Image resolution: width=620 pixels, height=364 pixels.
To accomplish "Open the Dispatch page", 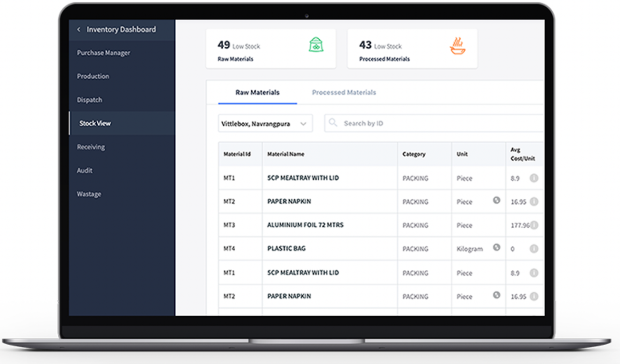I will pyautogui.click(x=90, y=100).
